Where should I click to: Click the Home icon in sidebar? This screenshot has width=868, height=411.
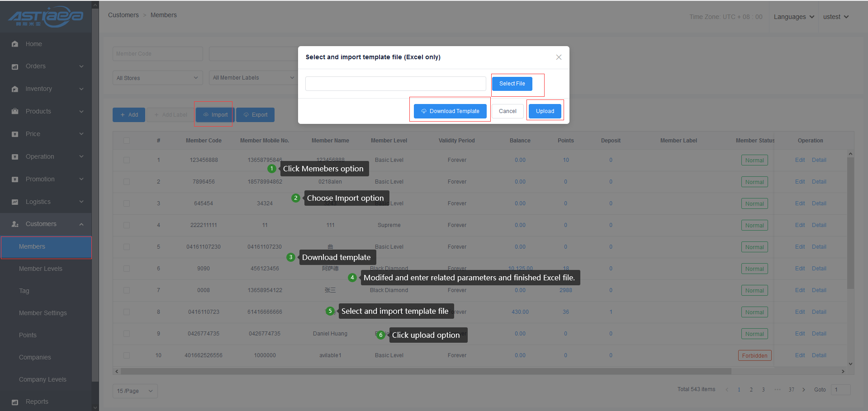pyautogui.click(x=15, y=44)
